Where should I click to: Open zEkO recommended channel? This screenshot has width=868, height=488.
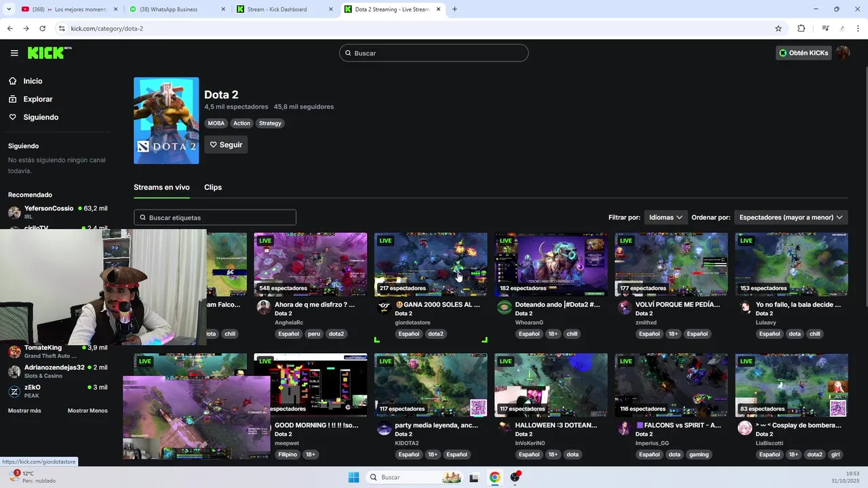click(x=58, y=391)
